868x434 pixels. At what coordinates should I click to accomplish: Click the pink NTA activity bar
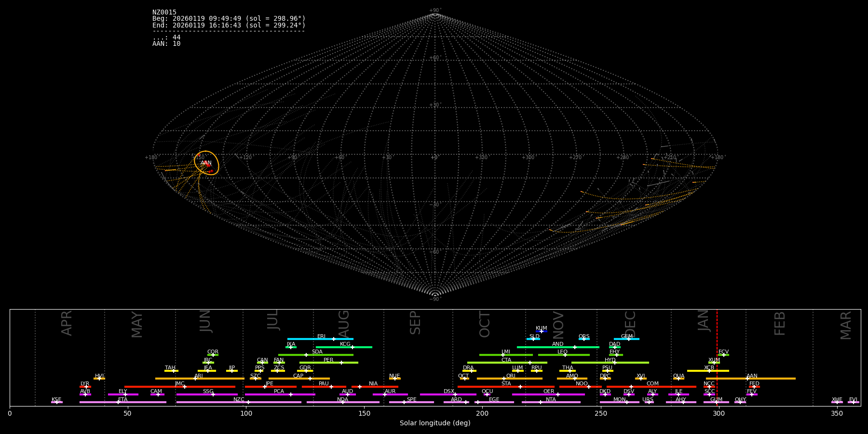(x=551, y=402)
